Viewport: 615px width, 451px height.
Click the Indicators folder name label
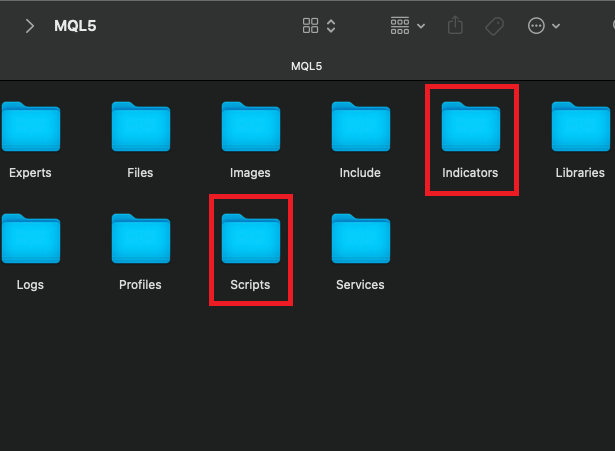tap(470, 173)
